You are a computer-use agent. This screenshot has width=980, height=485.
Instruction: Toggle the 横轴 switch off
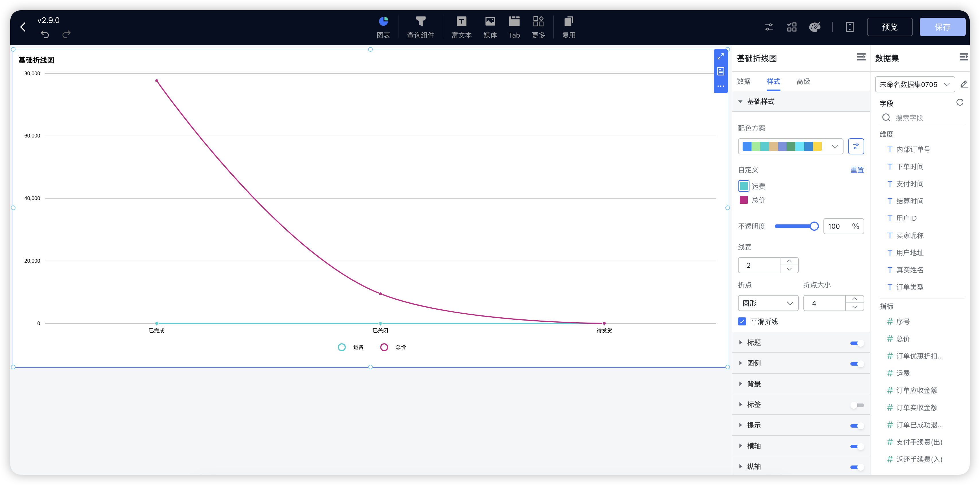857,446
